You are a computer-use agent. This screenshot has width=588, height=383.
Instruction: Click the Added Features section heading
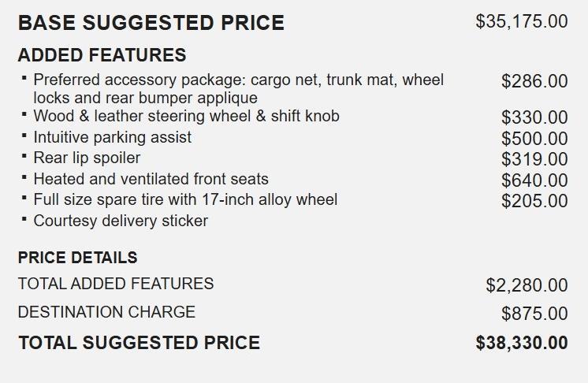(102, 55)
